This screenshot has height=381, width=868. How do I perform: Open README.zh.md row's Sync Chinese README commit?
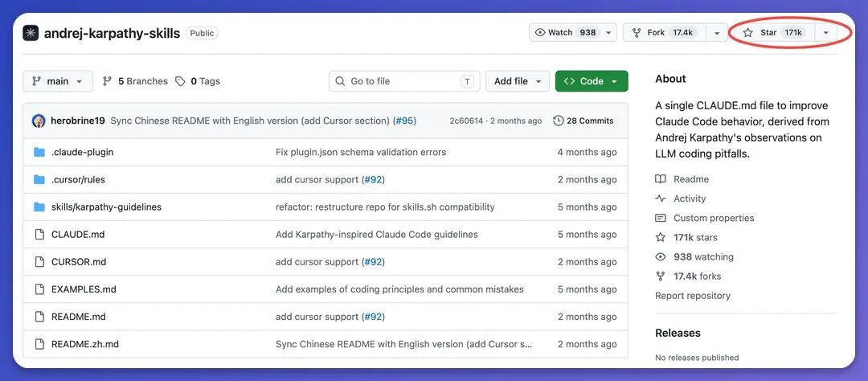click(404, 344)
